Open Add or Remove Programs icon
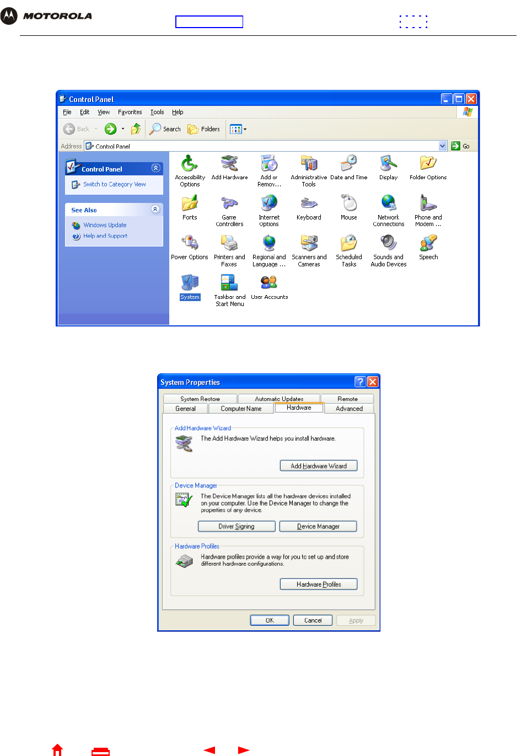Image resolution: width=532 pixels, height=756 pixels. pos(269,171)
